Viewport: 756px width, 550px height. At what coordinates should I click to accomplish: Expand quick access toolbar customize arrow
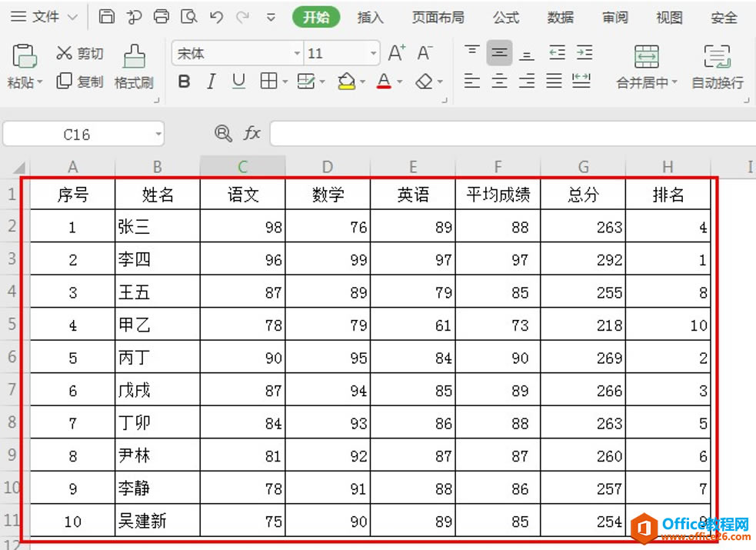(x=271, y=18)
